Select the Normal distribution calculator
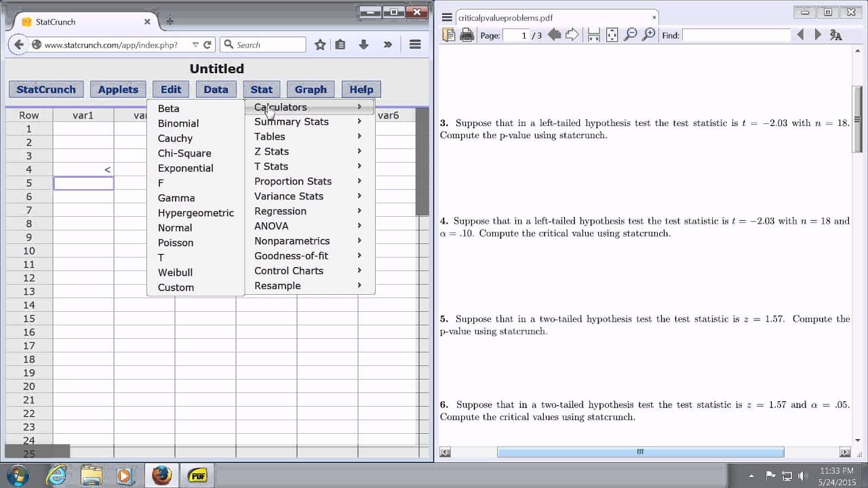Viewport: 868px width, 488px height. tap(195, 228)
